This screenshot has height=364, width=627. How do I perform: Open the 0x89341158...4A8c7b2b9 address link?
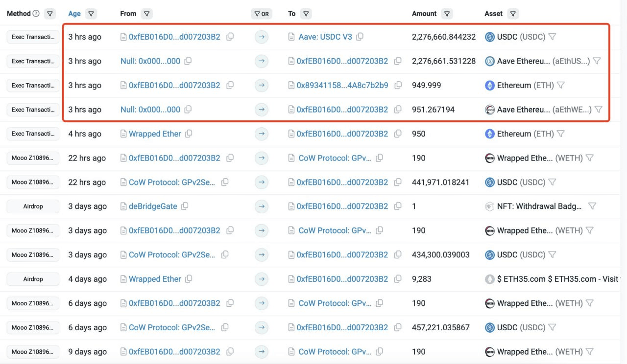pyautogui.click(x=342, y=85)
